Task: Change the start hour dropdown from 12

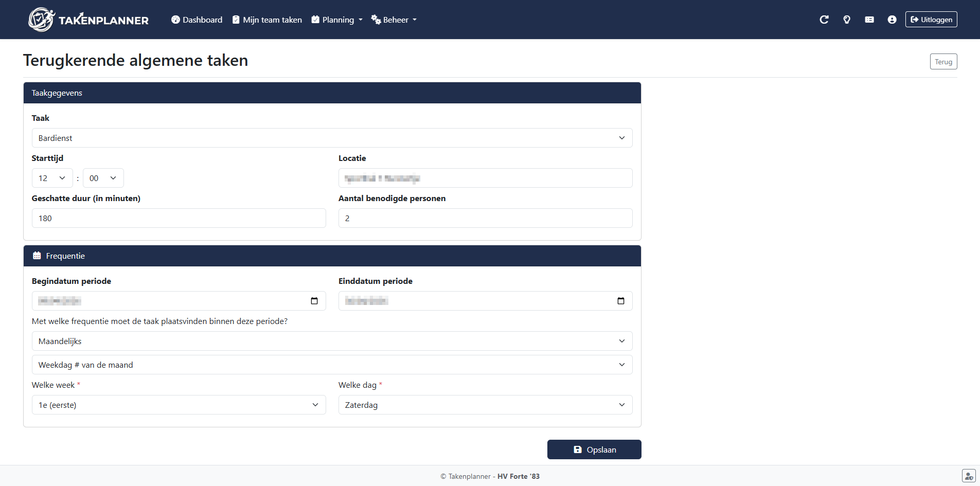Action: [x=52, y=178]
